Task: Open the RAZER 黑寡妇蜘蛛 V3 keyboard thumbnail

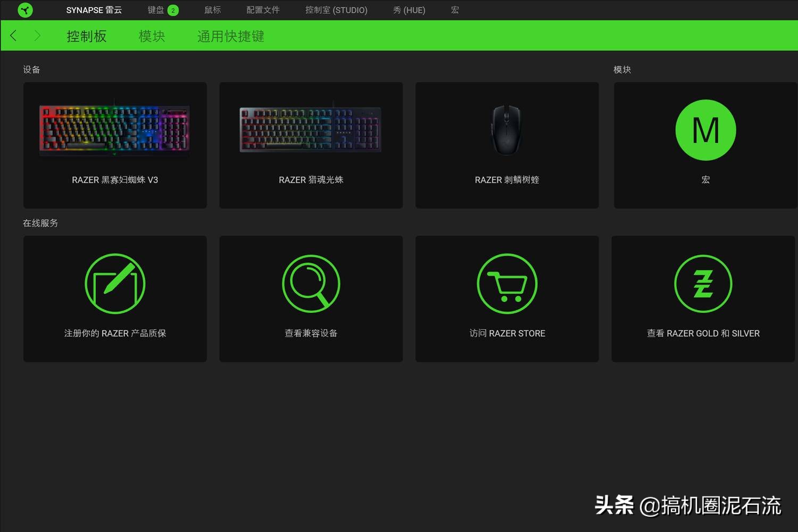Action: tap(115, 129)
